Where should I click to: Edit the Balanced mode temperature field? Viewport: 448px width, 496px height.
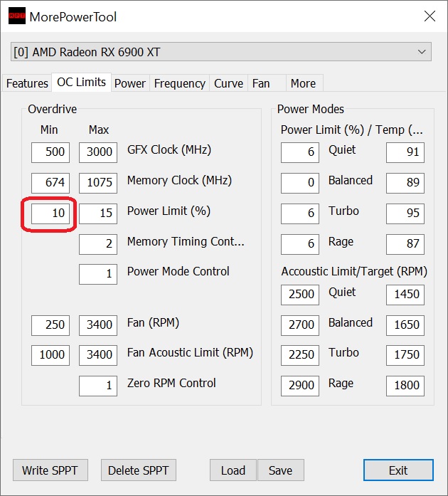pyautogui.click(x=405, y=183)
